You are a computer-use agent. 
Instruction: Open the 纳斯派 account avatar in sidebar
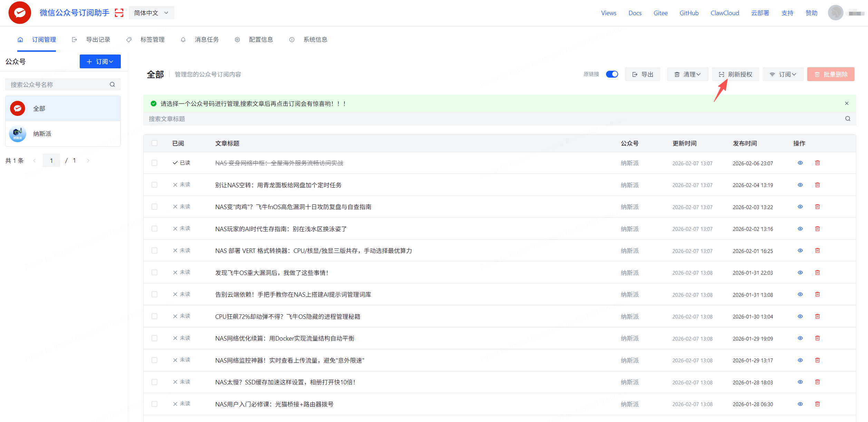(x=18, y=134)
